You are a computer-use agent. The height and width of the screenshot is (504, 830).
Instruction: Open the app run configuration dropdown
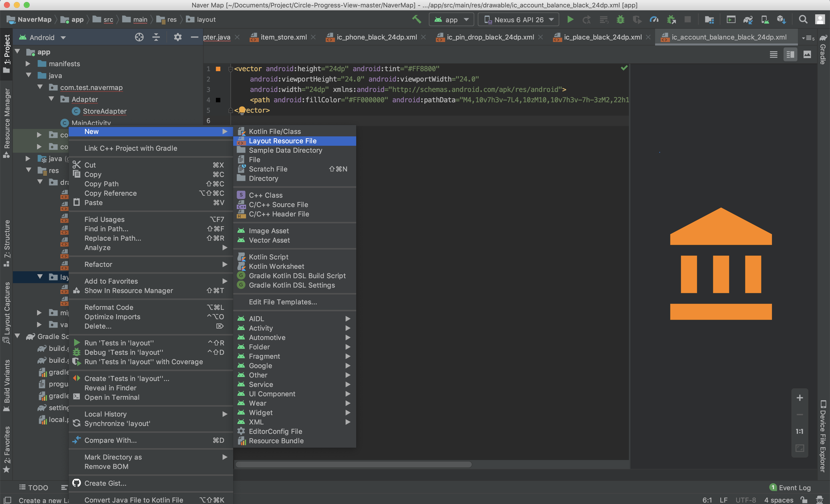point(451,20)
